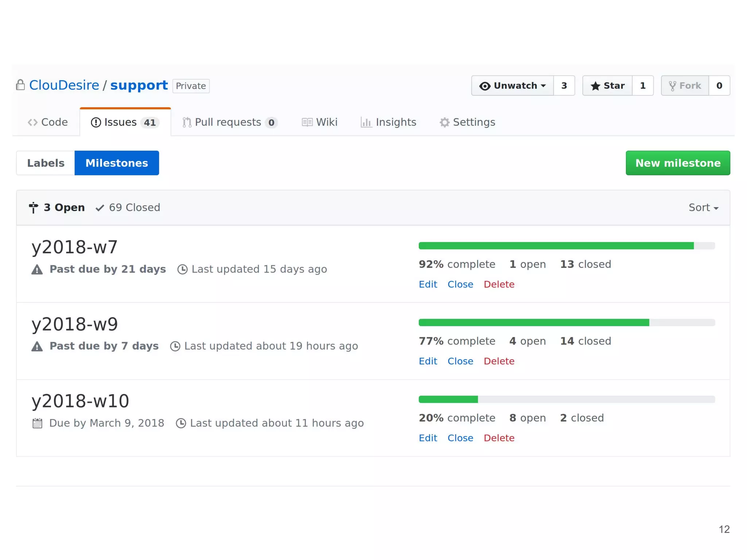This screenshot has height=560, width=747.
Task: Click the warning triangle icon under y2018-w7
Action: [37, 270]
